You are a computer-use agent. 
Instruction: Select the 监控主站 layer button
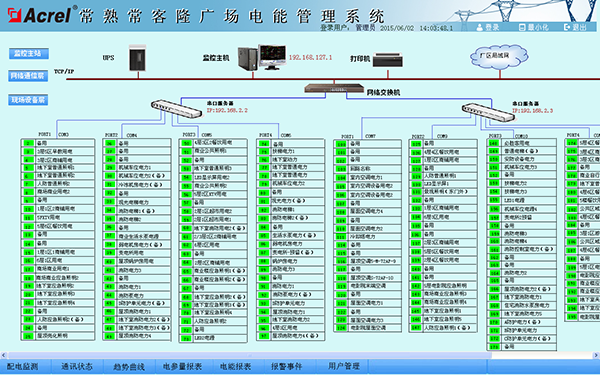point(29,54)
